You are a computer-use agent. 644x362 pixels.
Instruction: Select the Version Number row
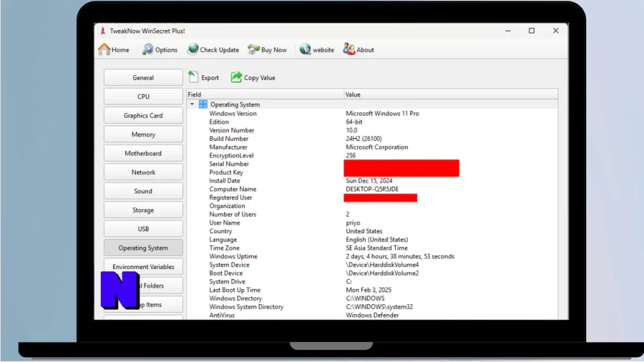coord(372,130)
